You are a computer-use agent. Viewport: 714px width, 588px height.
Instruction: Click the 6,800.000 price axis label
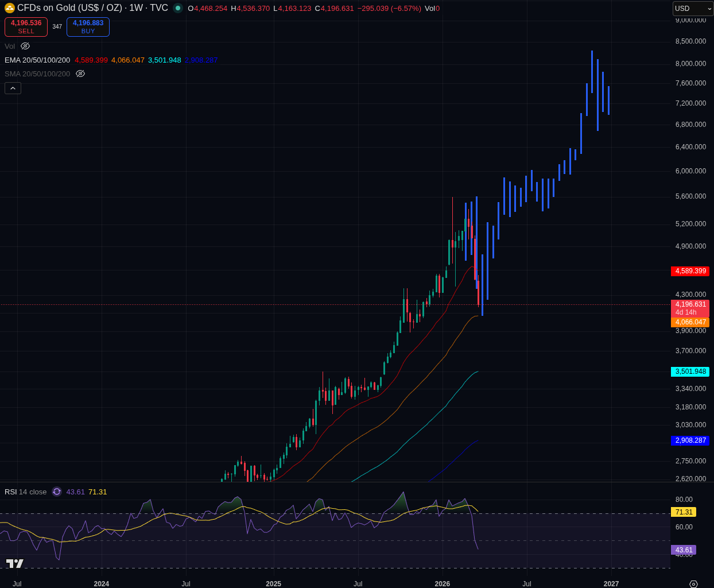pyautogui.click(x=690, y=125)
